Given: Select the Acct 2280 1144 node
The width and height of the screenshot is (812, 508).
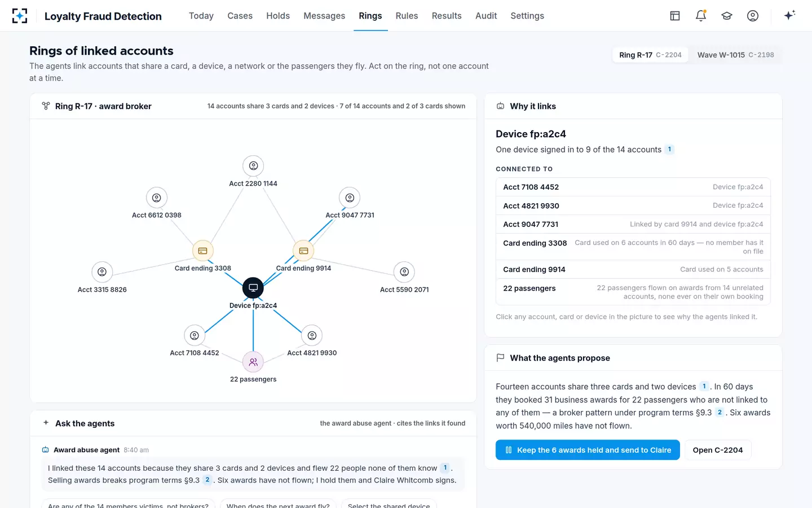Looking at the screenshot, I should point(253,166).
